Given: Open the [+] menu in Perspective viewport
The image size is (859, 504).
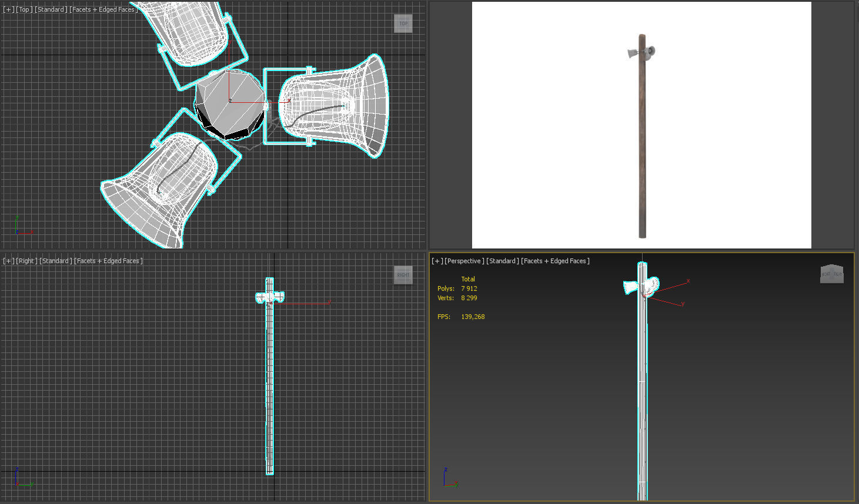Looking at the screenshot, I should coord(437,261).
